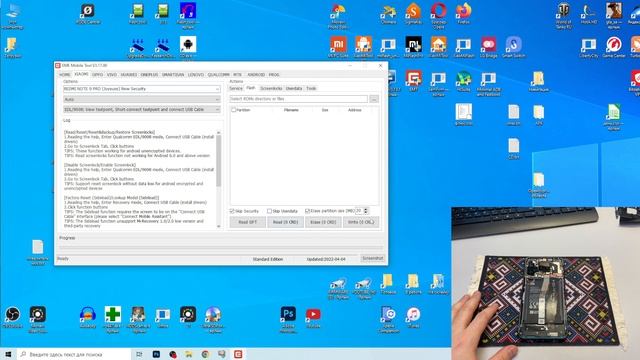Click the Select ROMs directory input field
The width and height of the screenshot is (640, 360).
(298, 99)
